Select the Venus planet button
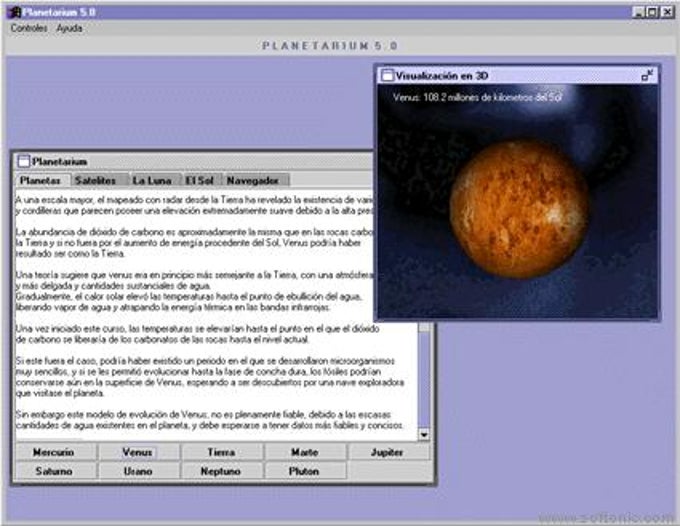 137,452
